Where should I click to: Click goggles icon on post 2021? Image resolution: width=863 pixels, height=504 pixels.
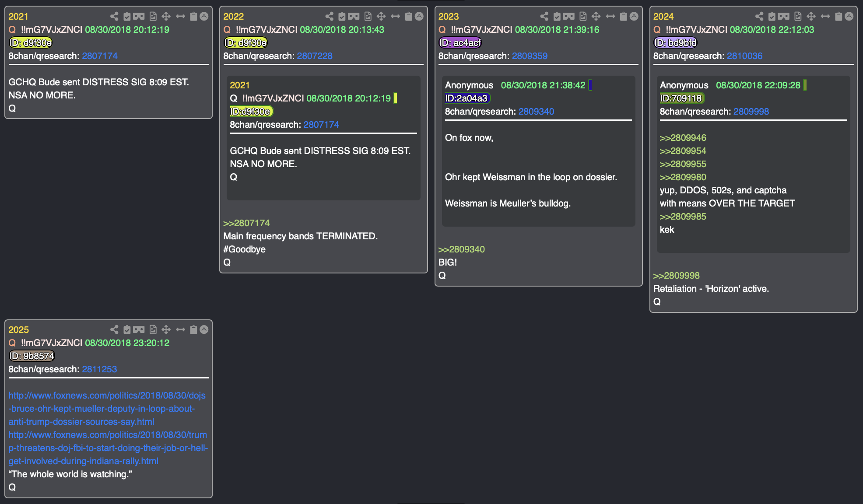point(139,16)
